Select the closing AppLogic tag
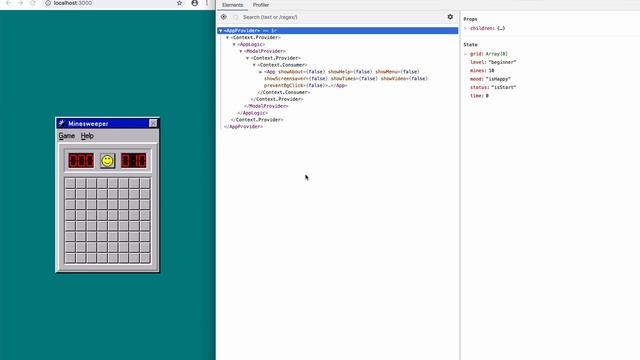Image resolution: width=640 pixels, height=360 pixels. 253,113
